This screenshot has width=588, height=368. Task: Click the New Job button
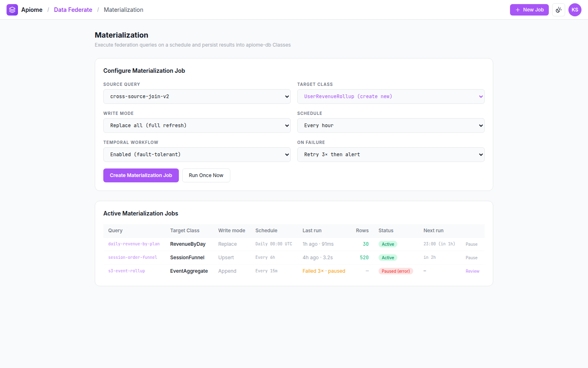coord(529,10)
